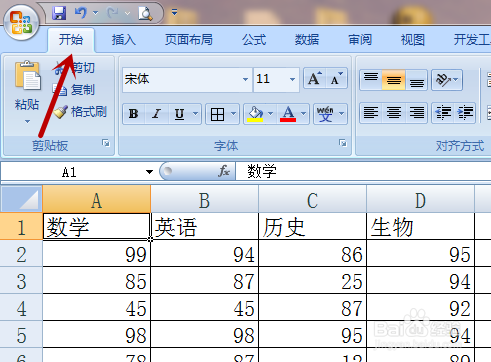Open the font color dropdown arrow
The image size is (491, 362).
(304, 114)
